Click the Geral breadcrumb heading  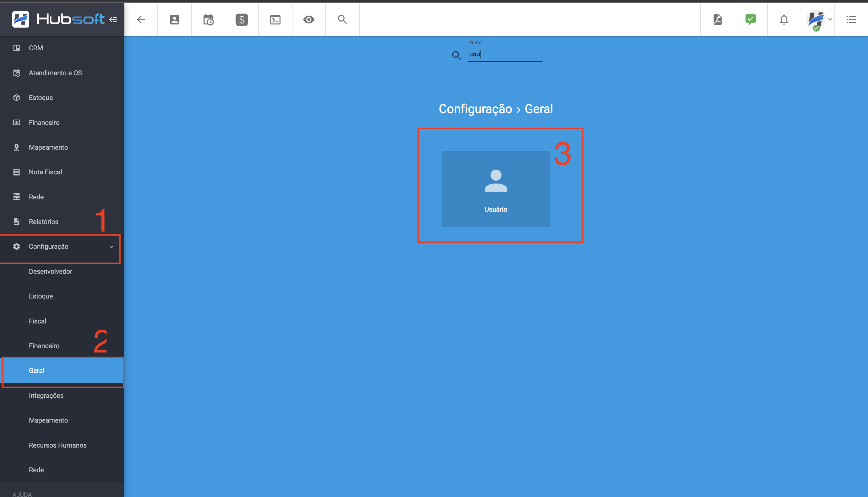(x=538, y=109)
